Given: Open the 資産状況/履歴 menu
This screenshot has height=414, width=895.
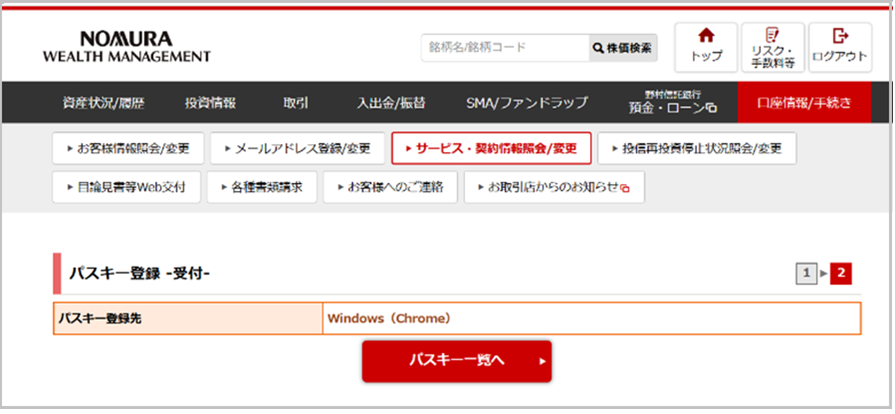Looking at the screenshot, I should (x=103, y=103).
